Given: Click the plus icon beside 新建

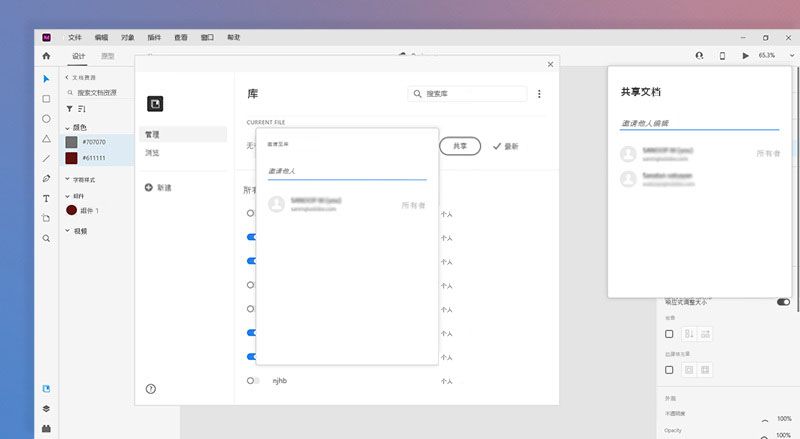Looking at the screenshot, I should tap(148, 187).
